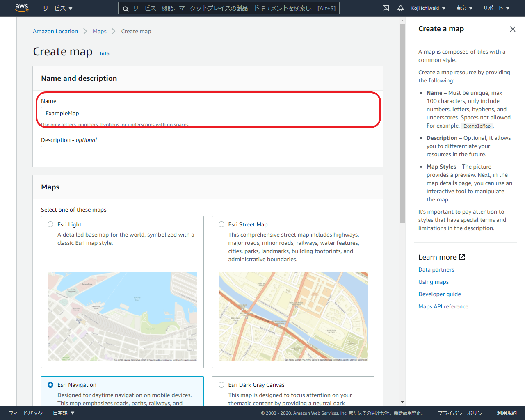525x420 pixels.
Task: Click the Esri Street Map preview thumbnail
Action: pyautogui.click(x=293, y=316)
